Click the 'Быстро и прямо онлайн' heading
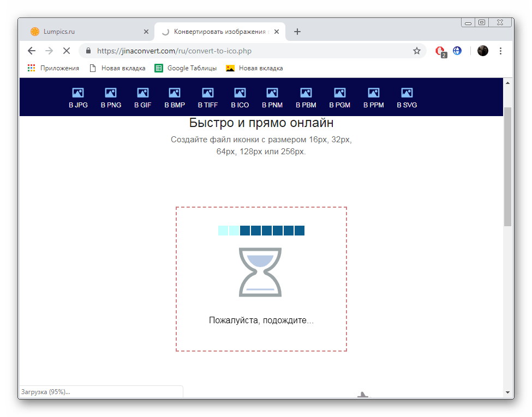This screenshot has width=532, height=417. (261, 123)
